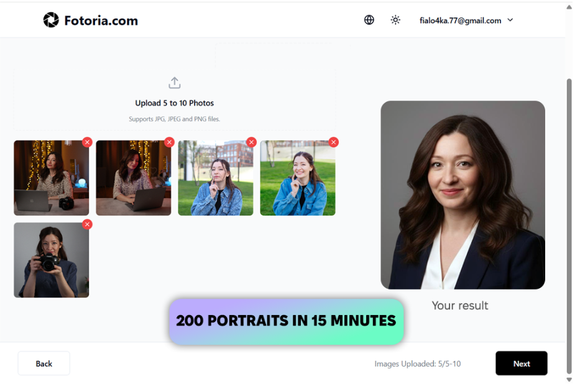Remove the camera selfie photo with red X
This screenshot has height=392, width=580.
coord(87,224)
